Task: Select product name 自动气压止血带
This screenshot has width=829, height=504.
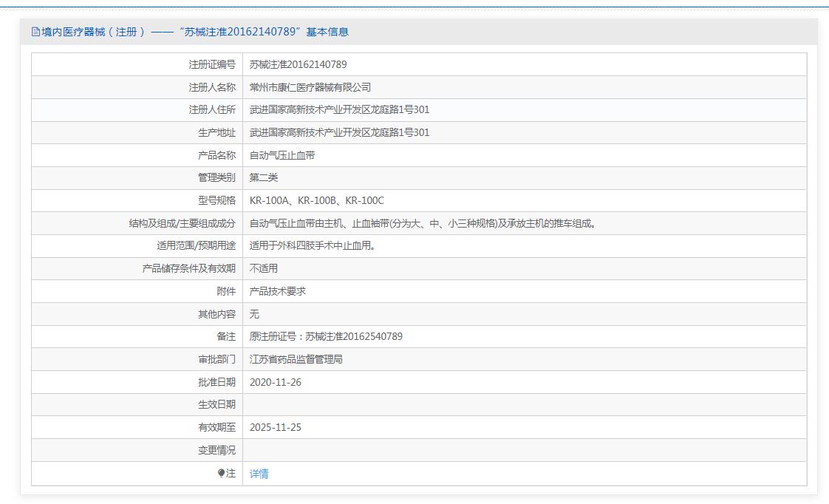Action: point(282,155)
